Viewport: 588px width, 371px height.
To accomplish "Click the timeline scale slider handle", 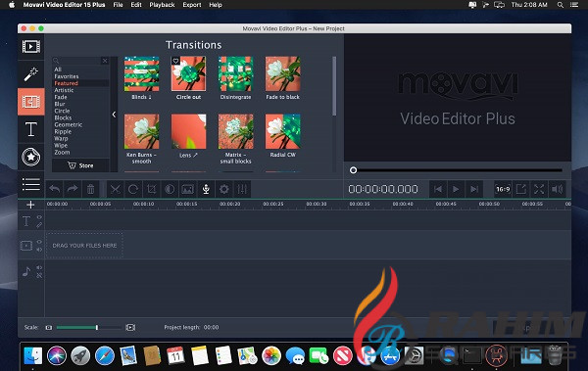I will [97, 328].
